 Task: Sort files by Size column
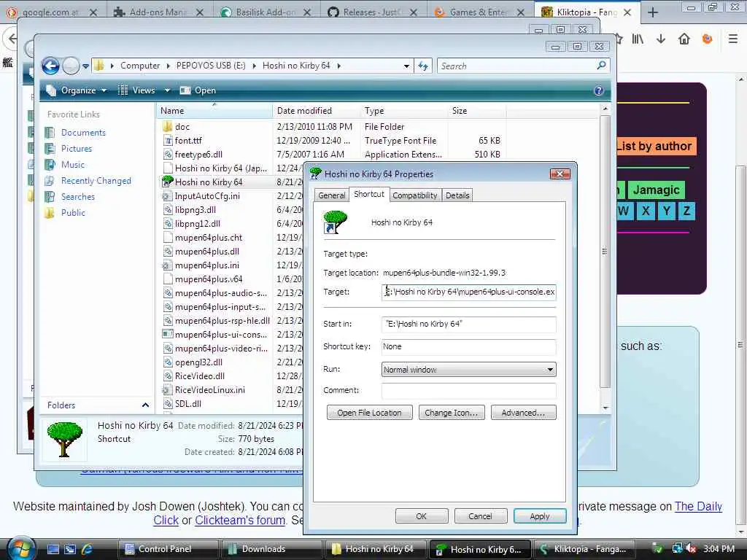click(476, 111)
